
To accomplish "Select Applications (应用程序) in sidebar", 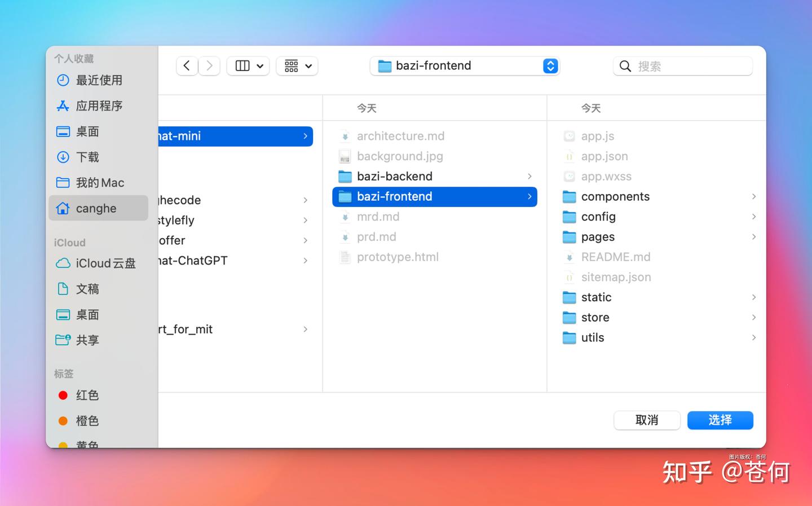I will [x=99, y=106].
